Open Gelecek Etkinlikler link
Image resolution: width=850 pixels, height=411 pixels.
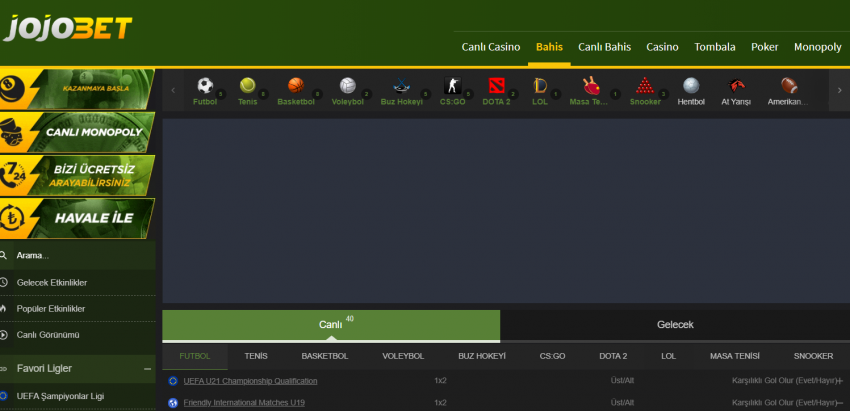(x=52, y=282)
